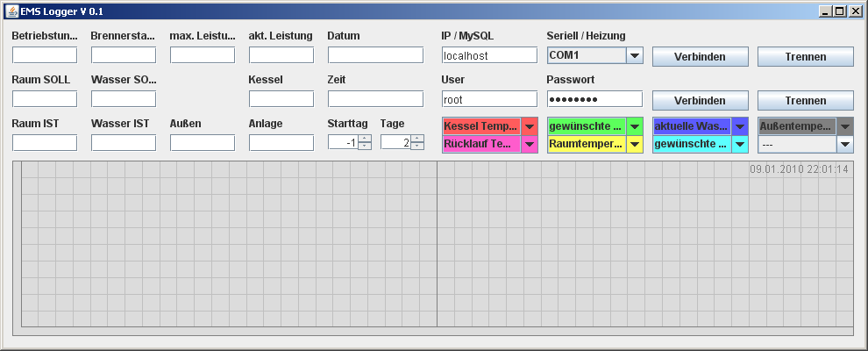Click the Passwort input field

pos(594,99)
